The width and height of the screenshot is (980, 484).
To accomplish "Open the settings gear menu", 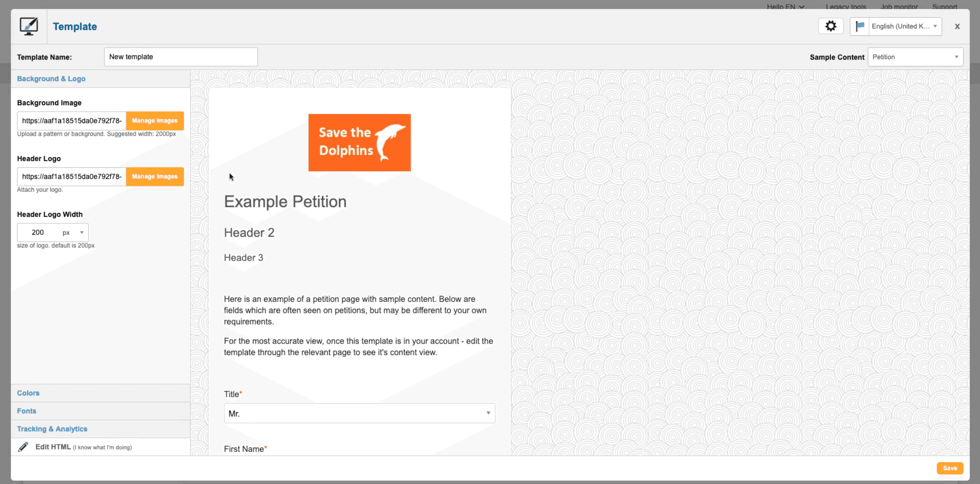I will pyautogui.click(x=830, y=26).
